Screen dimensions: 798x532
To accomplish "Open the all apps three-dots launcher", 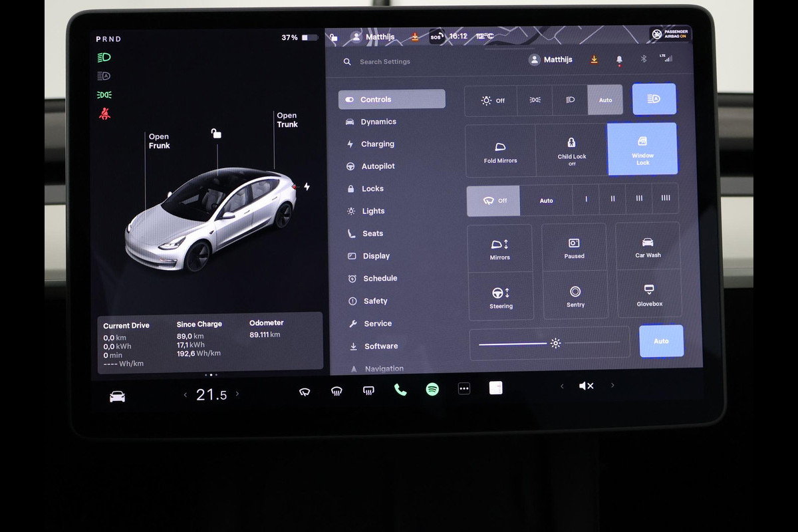I will (464, 389).
